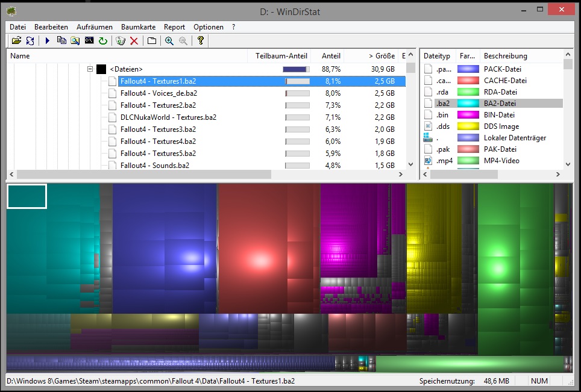Click file icon next to DLCNukaWorld - Textures.ba2

(x=112, y=117)
